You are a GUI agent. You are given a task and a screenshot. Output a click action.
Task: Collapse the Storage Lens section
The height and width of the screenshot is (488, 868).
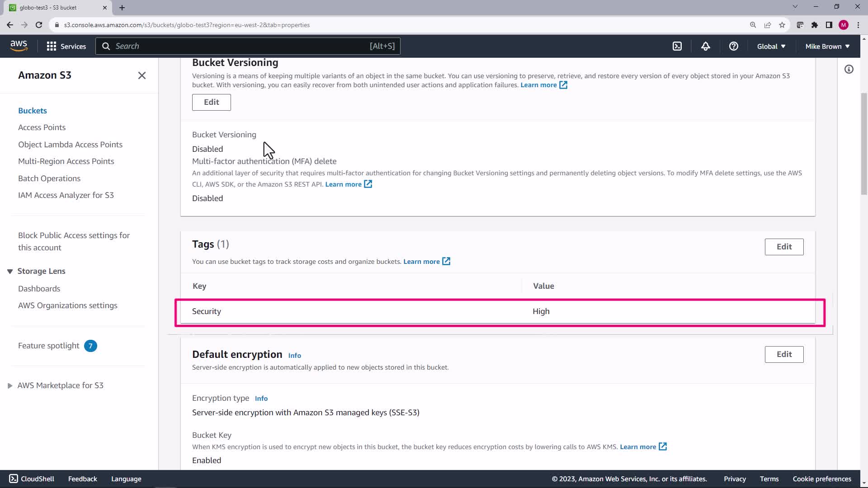[10, 271]
